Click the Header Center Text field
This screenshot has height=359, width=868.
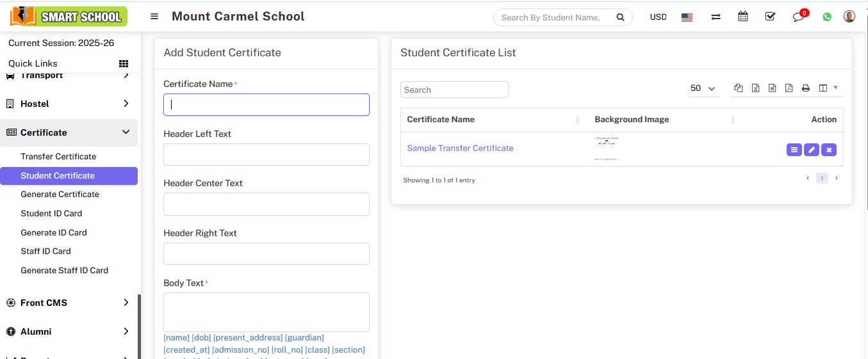tap(266, 204)
